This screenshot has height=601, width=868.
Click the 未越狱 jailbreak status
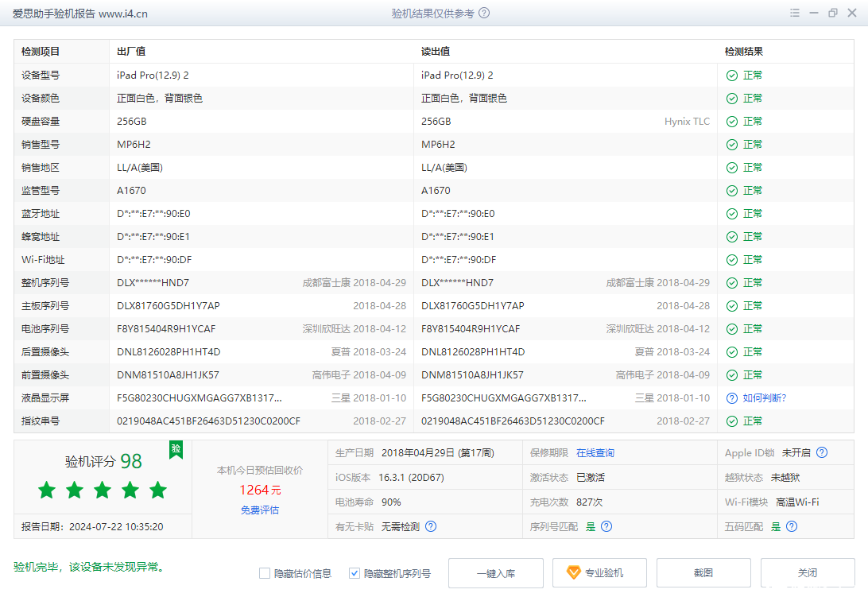pos(785,477)
